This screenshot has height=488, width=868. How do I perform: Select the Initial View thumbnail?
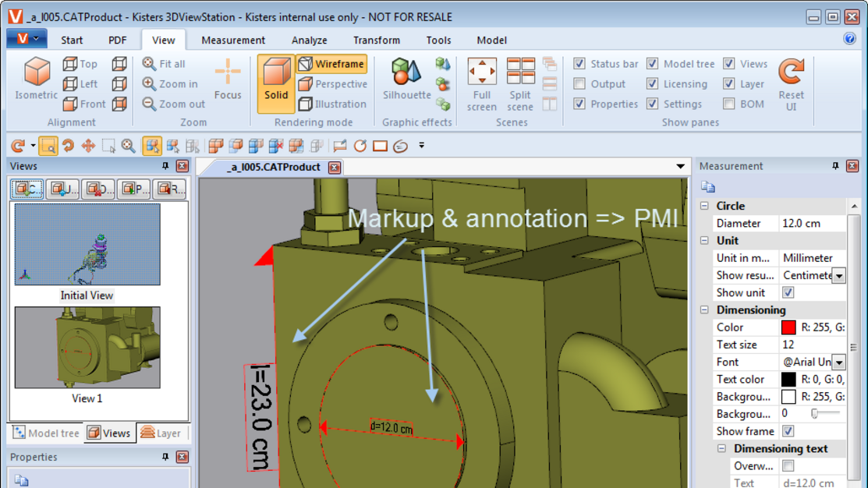click(87, 245)
